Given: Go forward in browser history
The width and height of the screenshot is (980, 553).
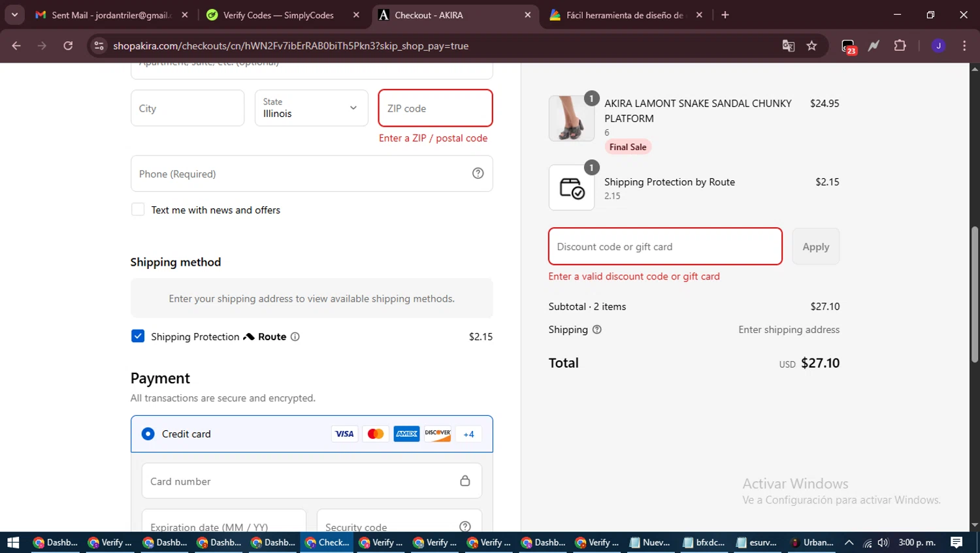Looking at the screenshot, I should coord(42,46).
